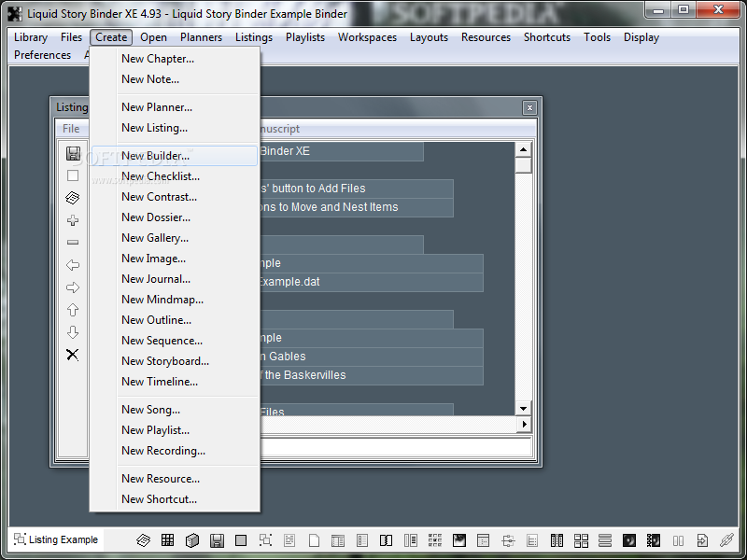Select New Planner... menu entry
This screenshot has width=747, height=560.
157,107
